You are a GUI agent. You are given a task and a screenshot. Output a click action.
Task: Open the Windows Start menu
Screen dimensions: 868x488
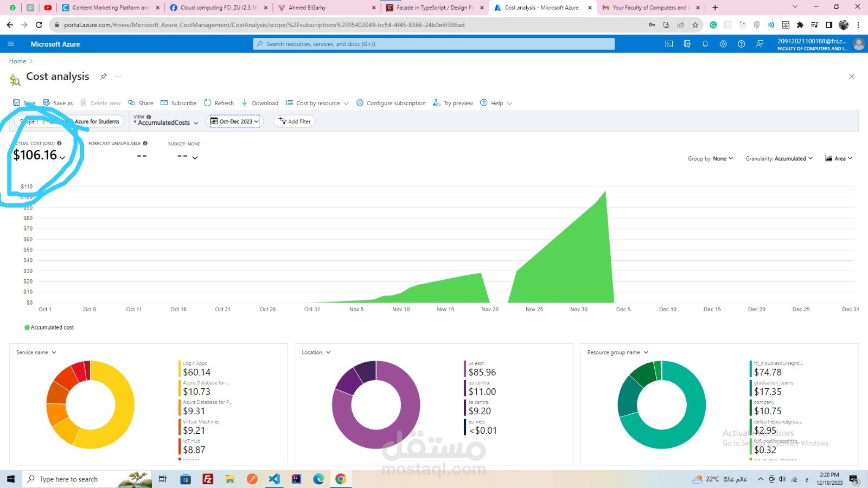click(10, 479)
